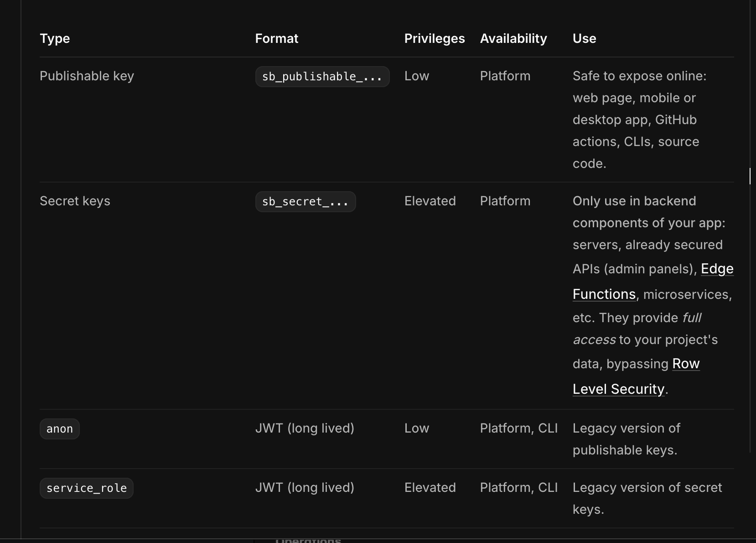Screen dimensions: 756x543
Task: Click the Use column header
Action: pyautogui.click(x=585, y=38)
